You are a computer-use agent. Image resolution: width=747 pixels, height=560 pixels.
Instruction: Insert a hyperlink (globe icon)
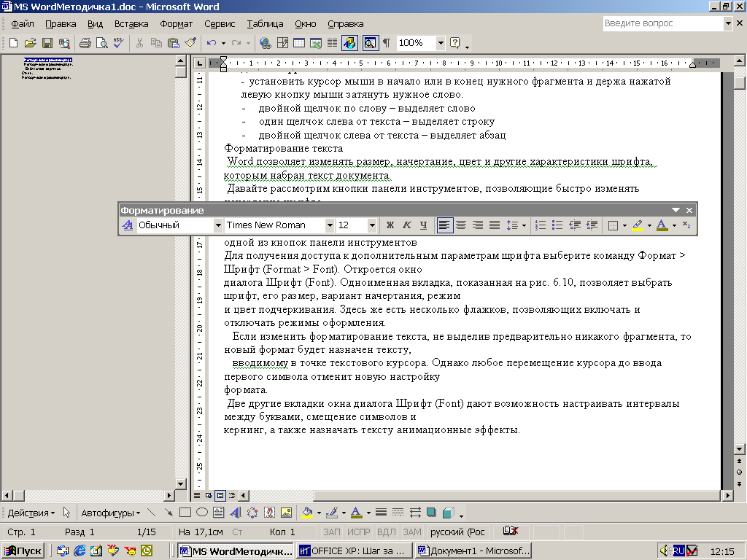266,43
